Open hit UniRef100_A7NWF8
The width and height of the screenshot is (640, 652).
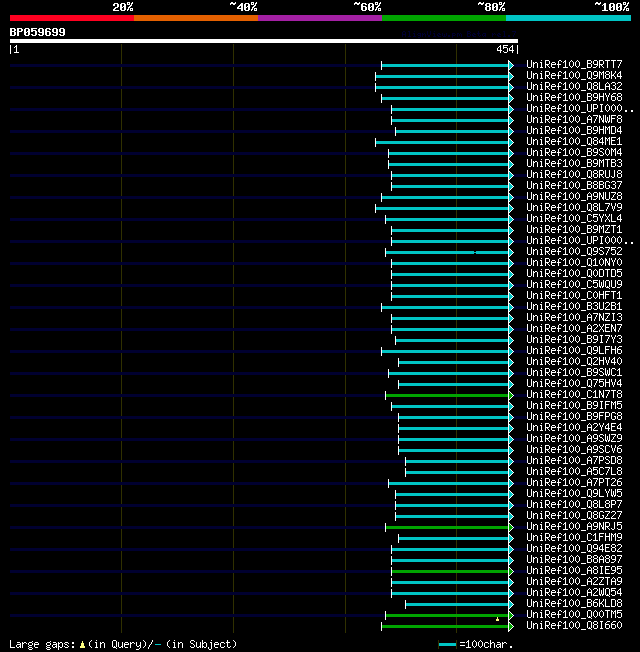[574, 120]
